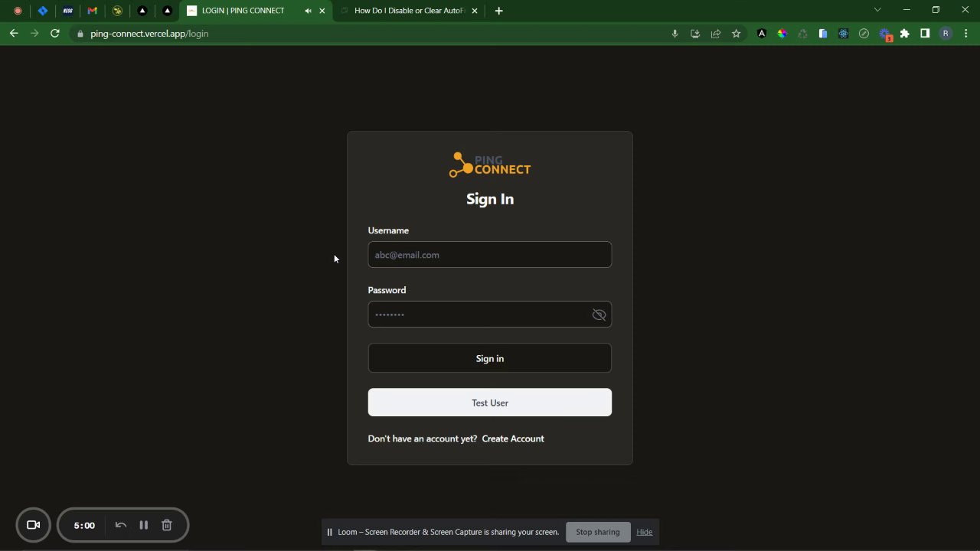The height and width of the screenshot is (551, 980).
Task: Open the Extensions puzzle piece menu
Action: tap(905, 34)
